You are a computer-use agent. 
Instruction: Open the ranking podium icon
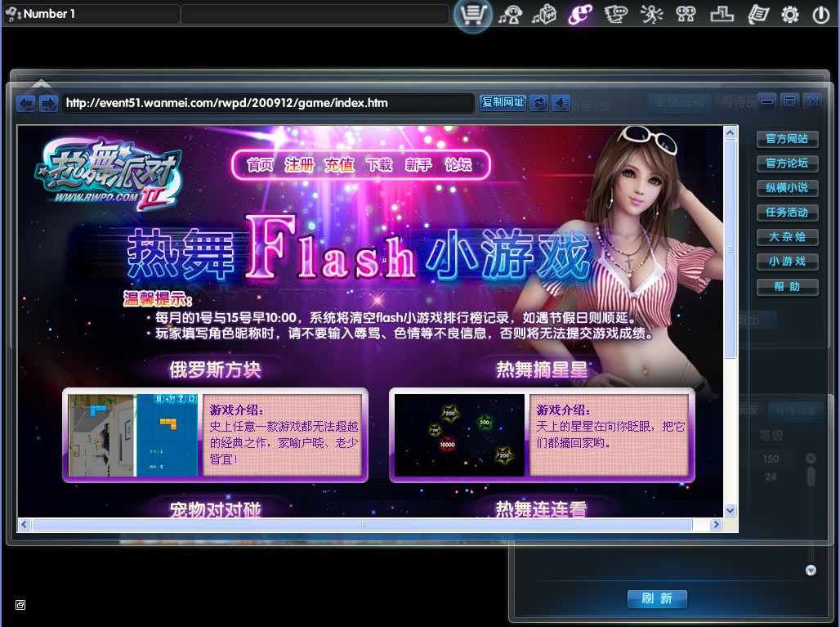coord(722,15)
